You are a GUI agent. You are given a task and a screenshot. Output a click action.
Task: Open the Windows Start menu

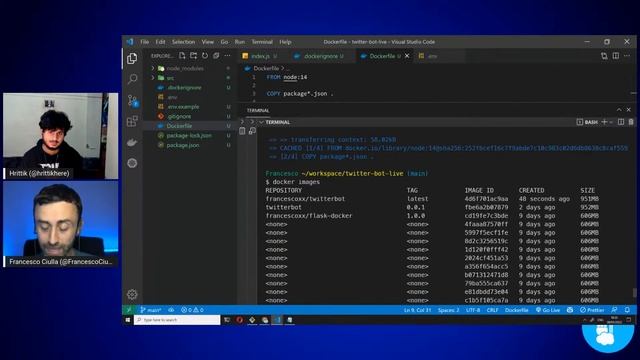pos(128,320)
